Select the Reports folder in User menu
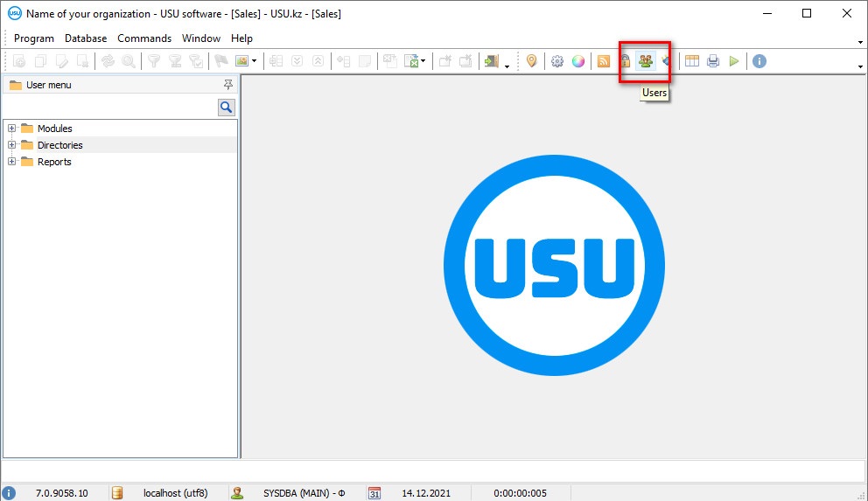The image size is (868, 501). coord(54,162)
